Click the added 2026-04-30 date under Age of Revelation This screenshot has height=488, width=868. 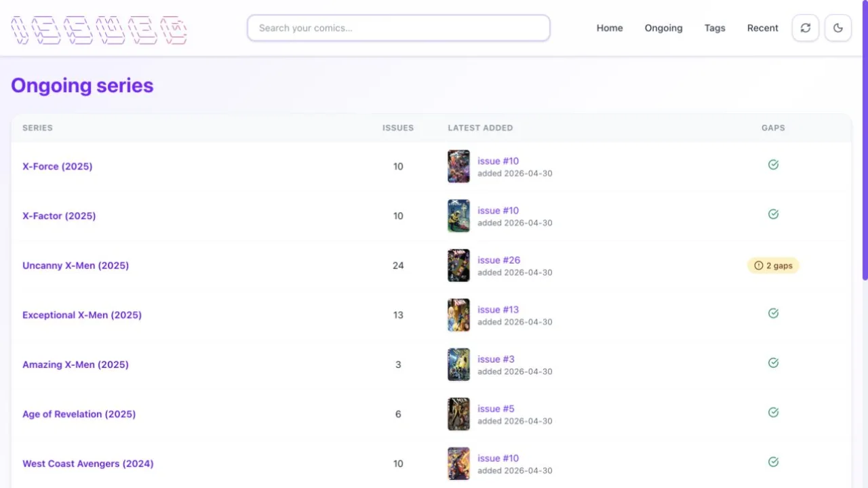[x=515, y=421]
